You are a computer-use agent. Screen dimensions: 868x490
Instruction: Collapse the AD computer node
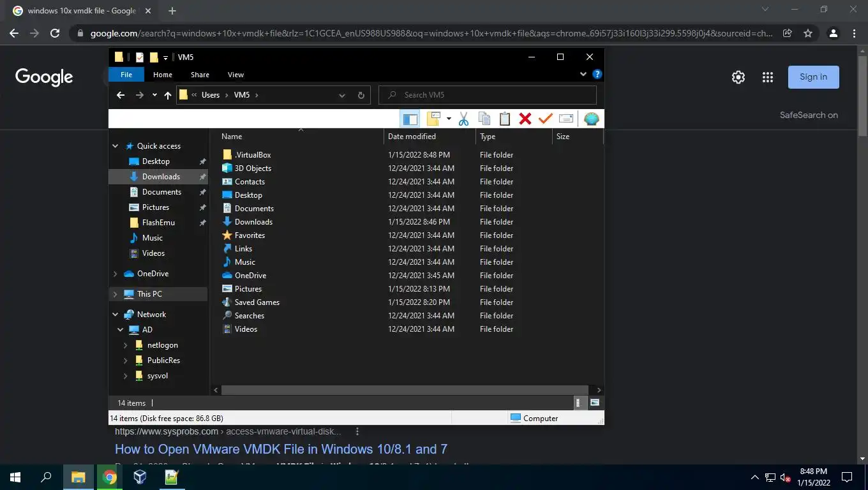(121, 330)
